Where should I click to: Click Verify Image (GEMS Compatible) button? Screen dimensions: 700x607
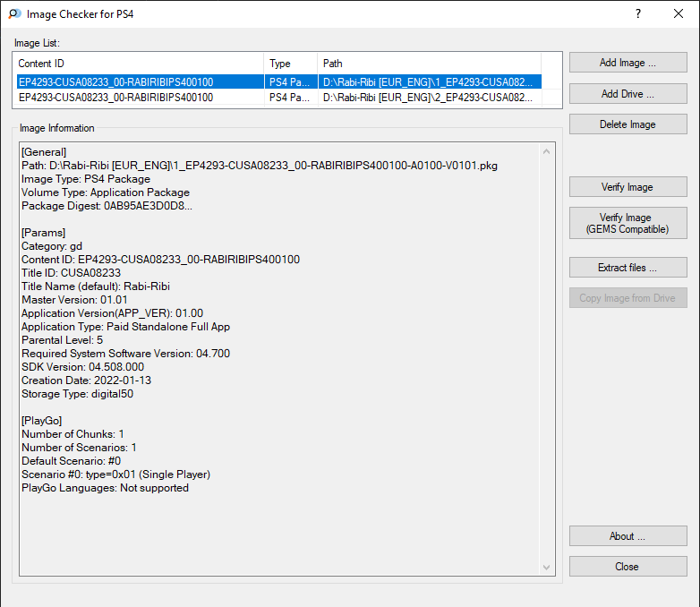tap(627, 223)
